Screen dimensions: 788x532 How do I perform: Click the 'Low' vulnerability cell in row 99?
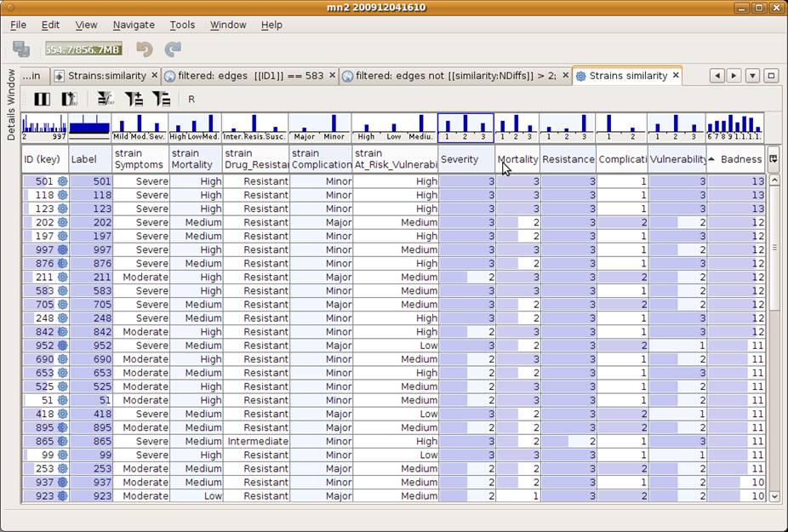[396, 455]
